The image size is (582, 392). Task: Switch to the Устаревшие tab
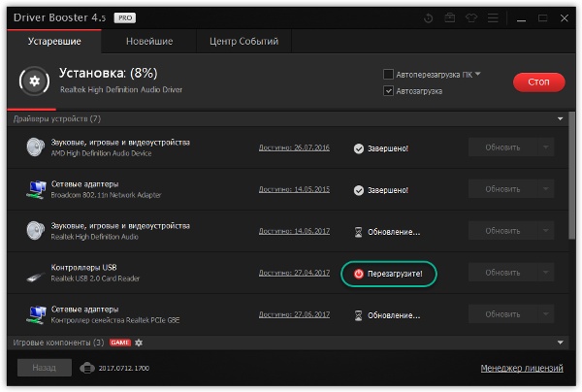54,41
